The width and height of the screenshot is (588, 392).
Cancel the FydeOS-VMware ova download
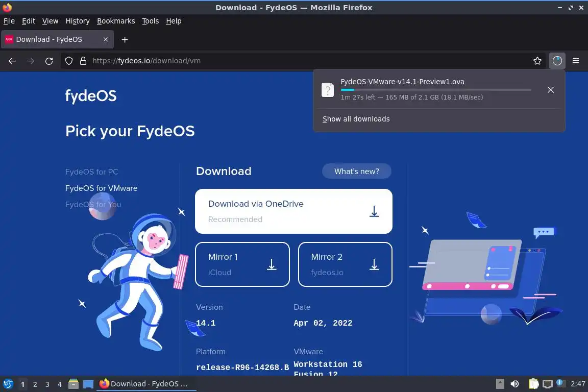(551, 90)
